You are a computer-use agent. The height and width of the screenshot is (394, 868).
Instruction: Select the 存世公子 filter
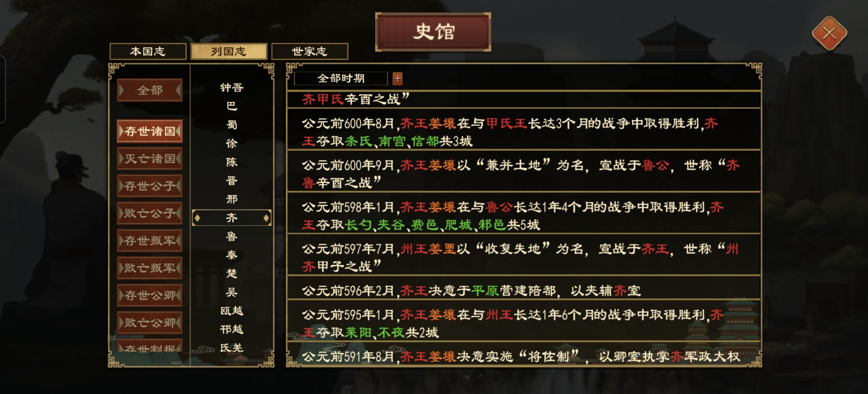pos(149,185)
